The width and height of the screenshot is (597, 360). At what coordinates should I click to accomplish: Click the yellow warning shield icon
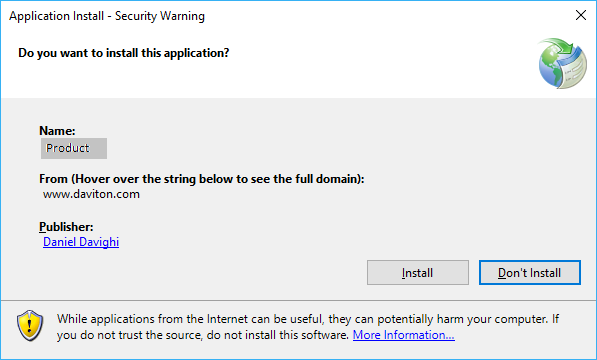pyautogui.click(x=30, y=326)
